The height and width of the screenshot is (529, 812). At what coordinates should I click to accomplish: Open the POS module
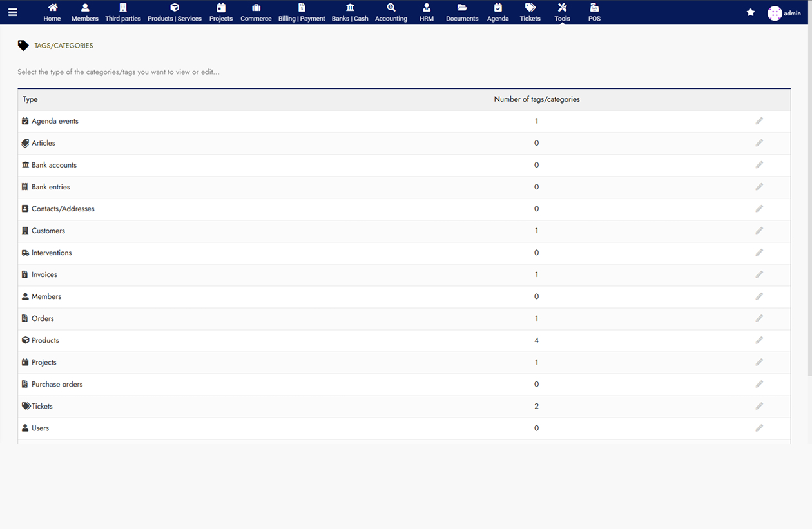(594, 12)
